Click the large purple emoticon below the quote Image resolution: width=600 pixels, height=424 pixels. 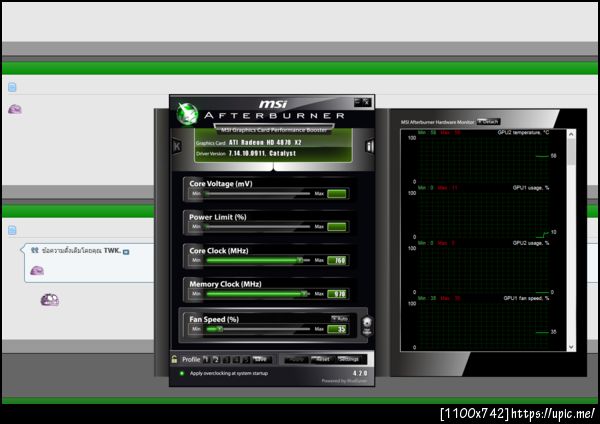pyautogui.click(x=50, y=300)
